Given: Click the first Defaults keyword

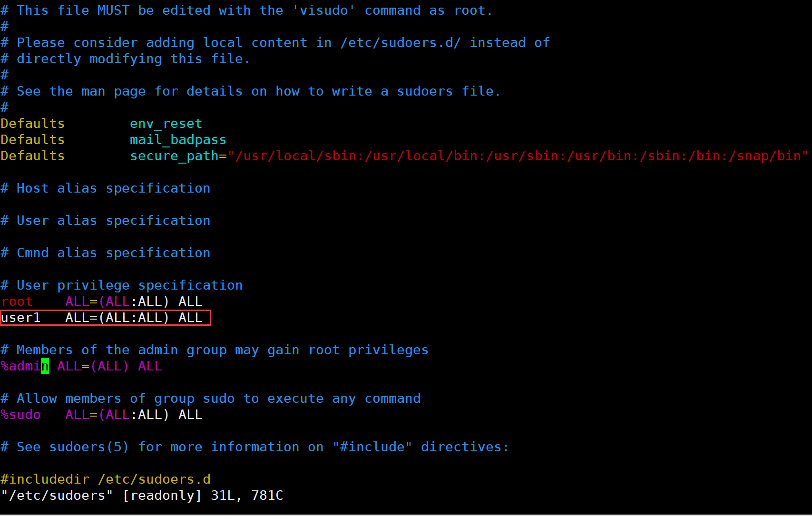Looking at the screenshot, I should click(x=32, y=124).
